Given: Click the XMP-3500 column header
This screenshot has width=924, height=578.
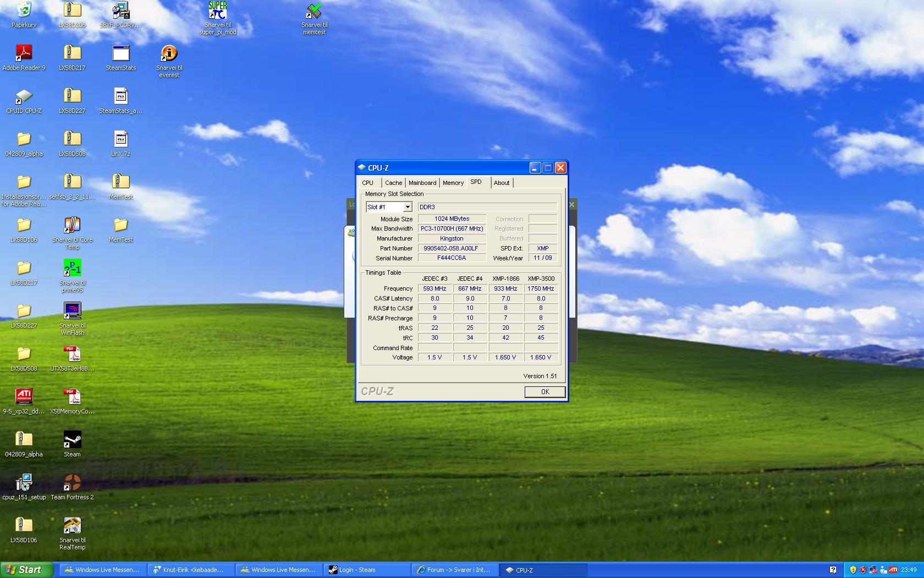Looking at the screenshot, I should click(541, 279).
